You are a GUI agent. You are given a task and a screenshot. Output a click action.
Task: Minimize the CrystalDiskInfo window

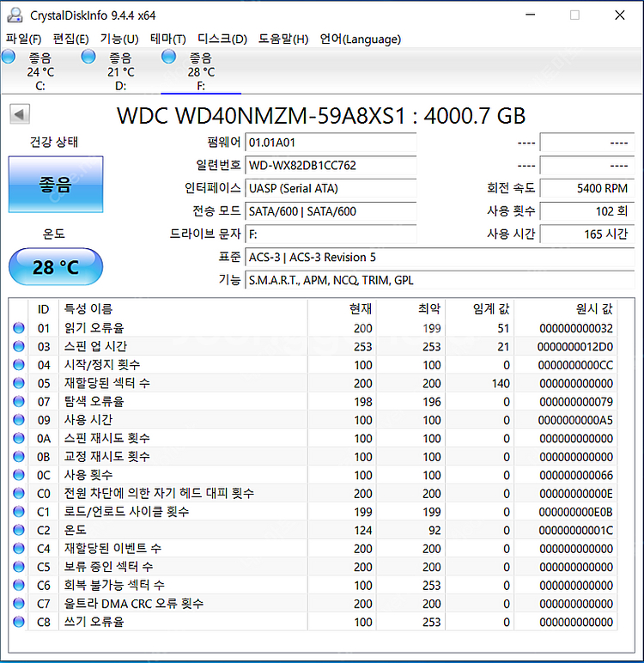point(531,15)
